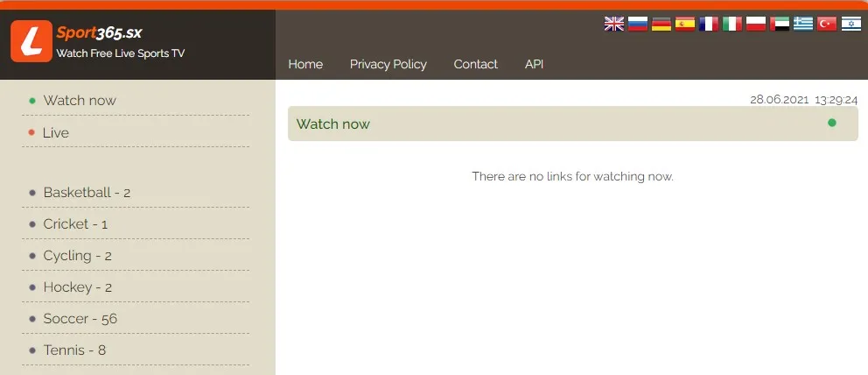Click the Turkish flag icon
The height and width of the screenshot is (375, 868).
pos(827,24)
